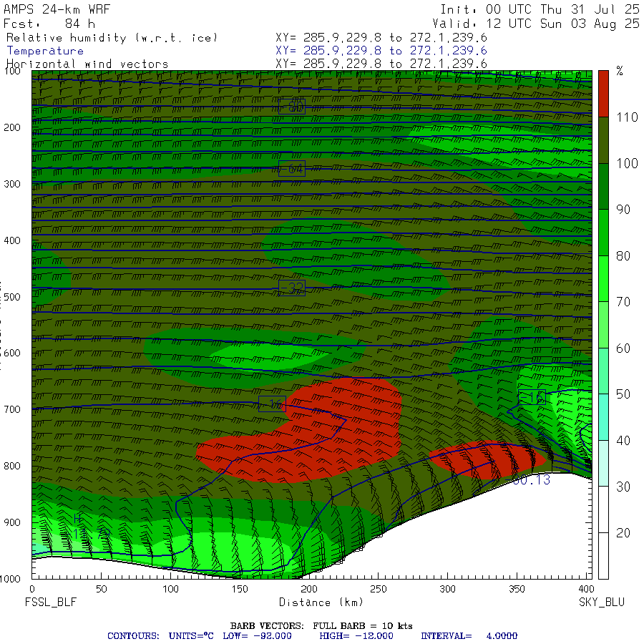
Task: Click the distance axis tick label '350'
Action: tap(517, 589)
